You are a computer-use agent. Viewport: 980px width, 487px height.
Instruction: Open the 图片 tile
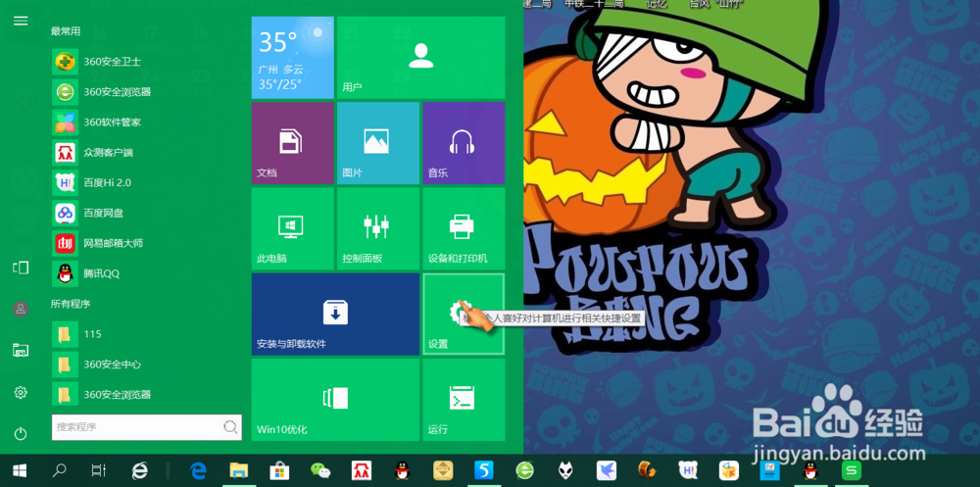coord(378,143)
